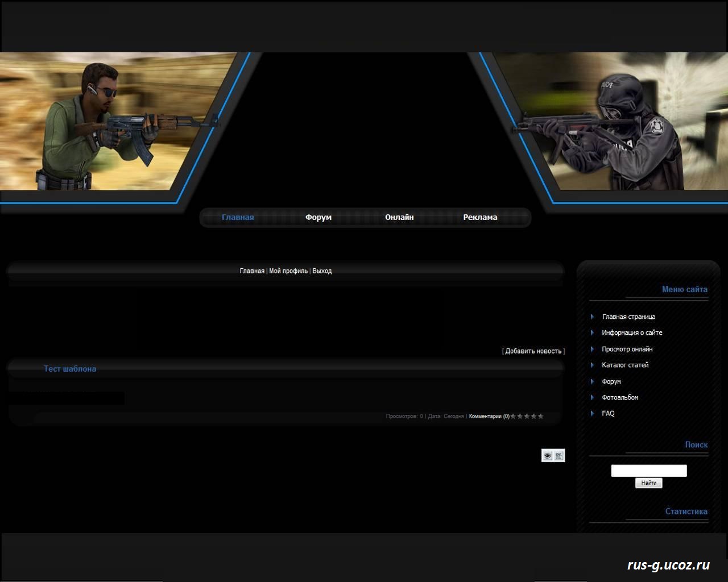
Task: Open Главная in the top navigation bar
Action: 238,217
